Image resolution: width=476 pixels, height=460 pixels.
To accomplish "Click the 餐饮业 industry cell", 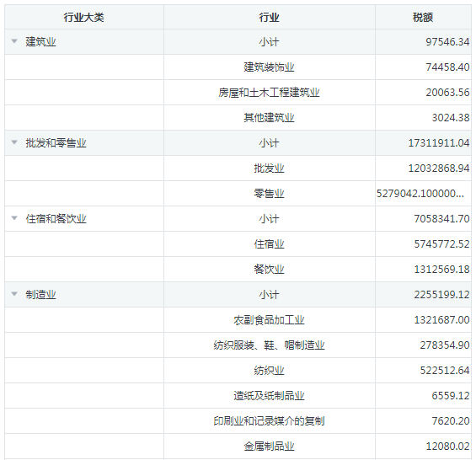I will point(270,270).
